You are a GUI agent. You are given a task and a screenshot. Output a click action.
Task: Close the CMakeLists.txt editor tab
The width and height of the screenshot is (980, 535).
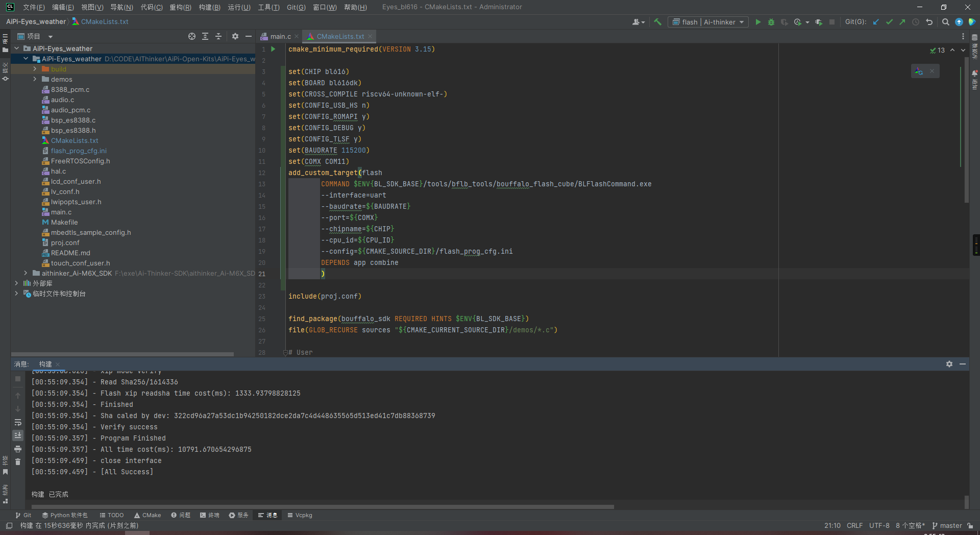pos(370,36)
